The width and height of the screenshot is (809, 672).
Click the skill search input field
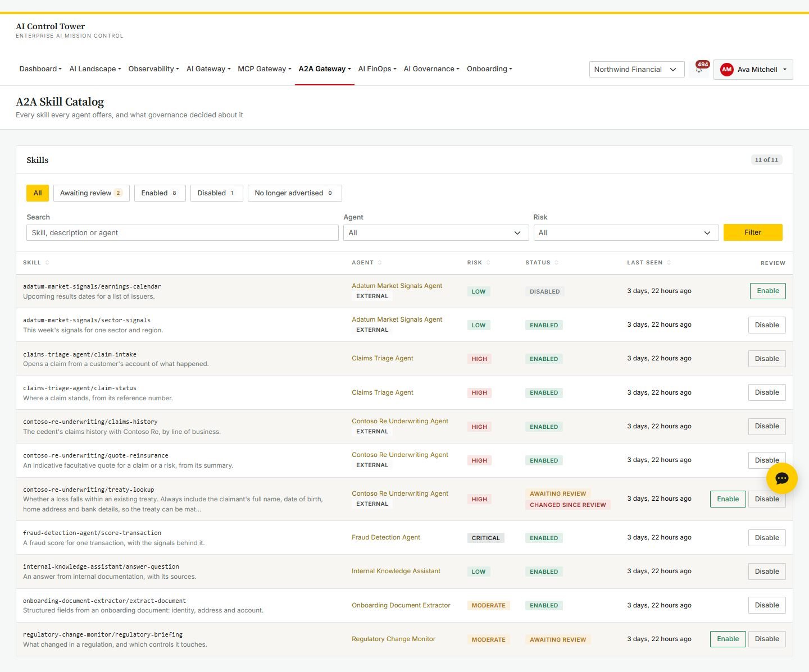tap(183, 233)
